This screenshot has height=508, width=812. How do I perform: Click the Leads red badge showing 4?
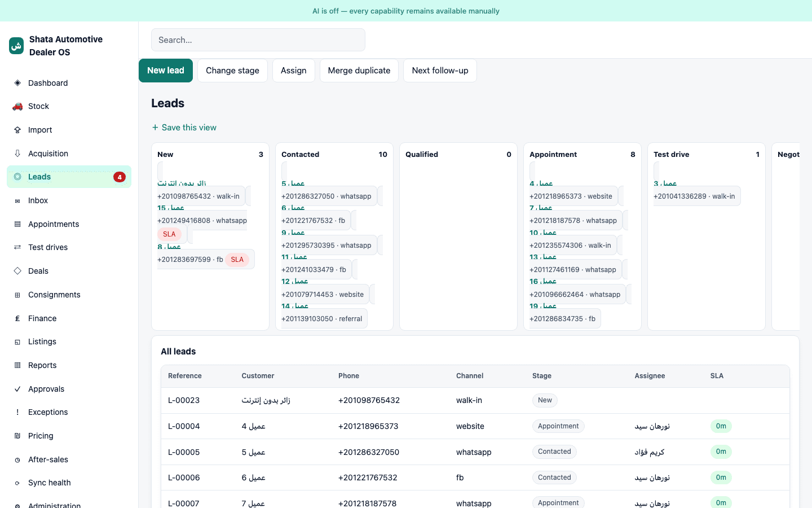[120, 177]
